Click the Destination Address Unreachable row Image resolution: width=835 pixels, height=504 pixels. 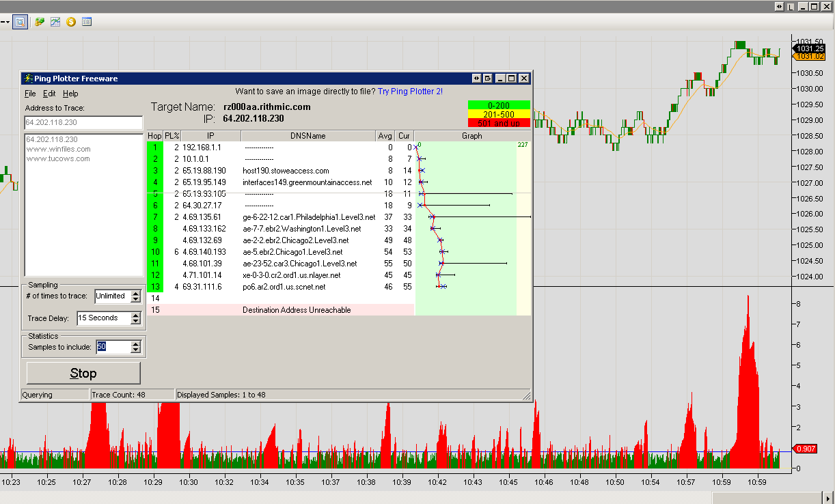280,310
